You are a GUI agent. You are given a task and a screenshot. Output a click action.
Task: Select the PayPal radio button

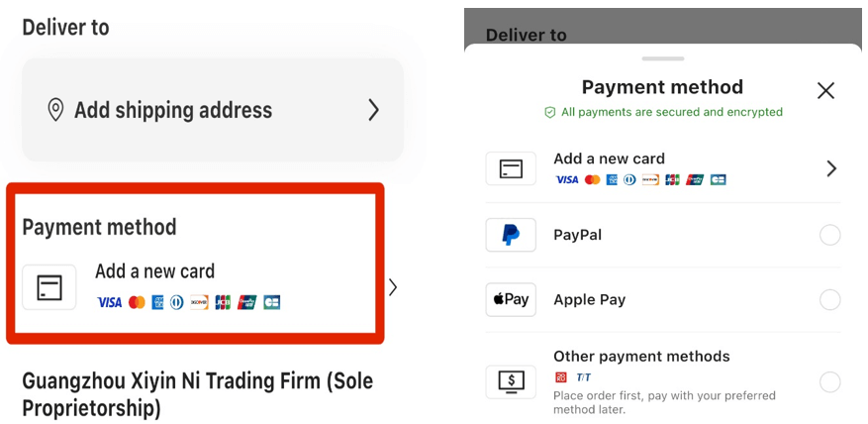pos(830,235)
